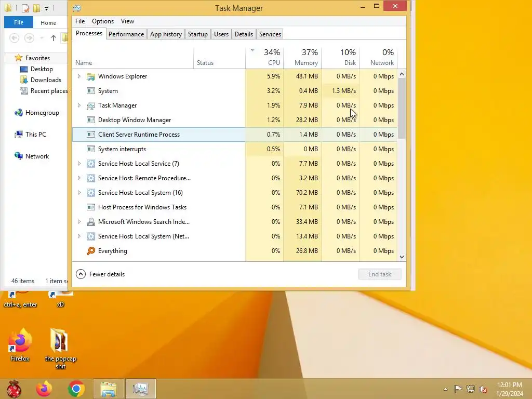Expand Microsoft Windows Search Indexer group

79,222
